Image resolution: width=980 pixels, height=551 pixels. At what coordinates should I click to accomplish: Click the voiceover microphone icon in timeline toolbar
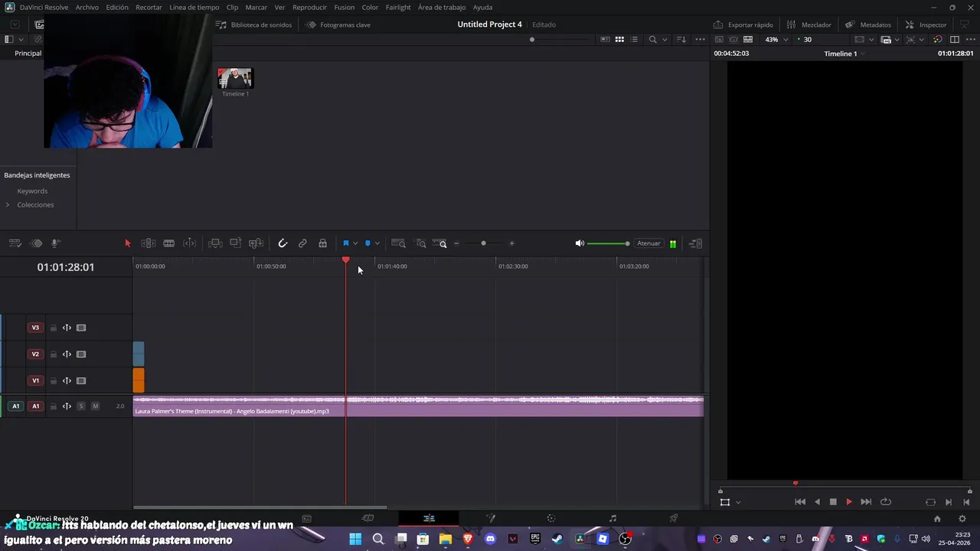coord(55,243)
